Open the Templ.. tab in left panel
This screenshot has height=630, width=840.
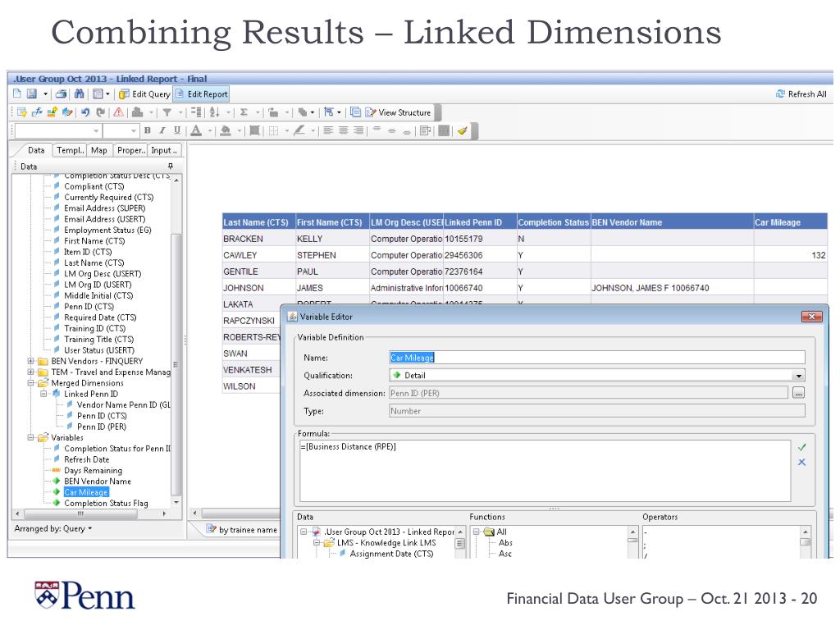click(69, 150)
